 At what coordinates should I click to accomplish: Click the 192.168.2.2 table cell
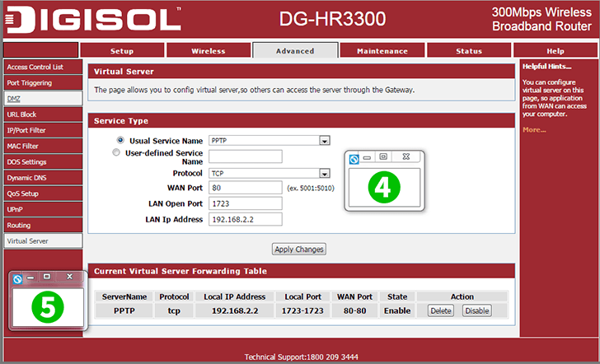[x=235, y=310]
